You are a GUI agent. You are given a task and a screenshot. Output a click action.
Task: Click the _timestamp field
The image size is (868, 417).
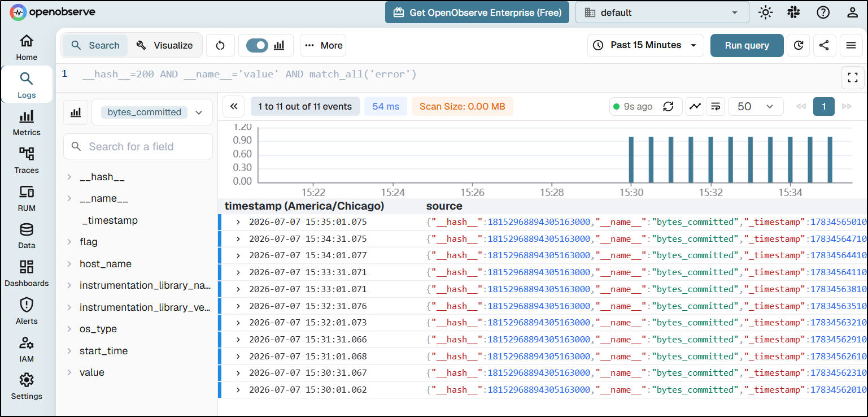pyautogui.click(x=109, y=220)
